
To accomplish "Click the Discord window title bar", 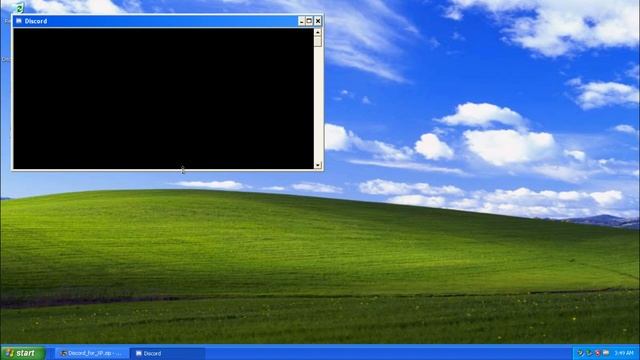I will tap(167, 21).
